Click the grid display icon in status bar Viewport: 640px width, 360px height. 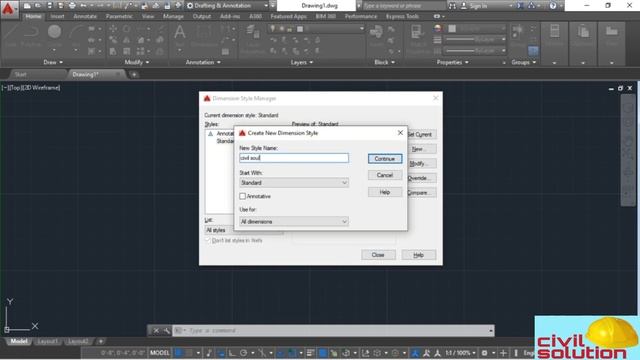(179, 353)
